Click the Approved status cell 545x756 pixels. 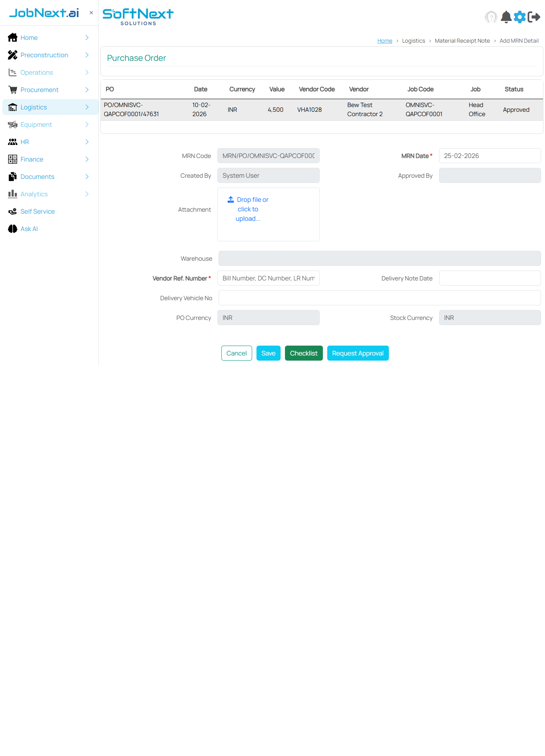point(516,109)
